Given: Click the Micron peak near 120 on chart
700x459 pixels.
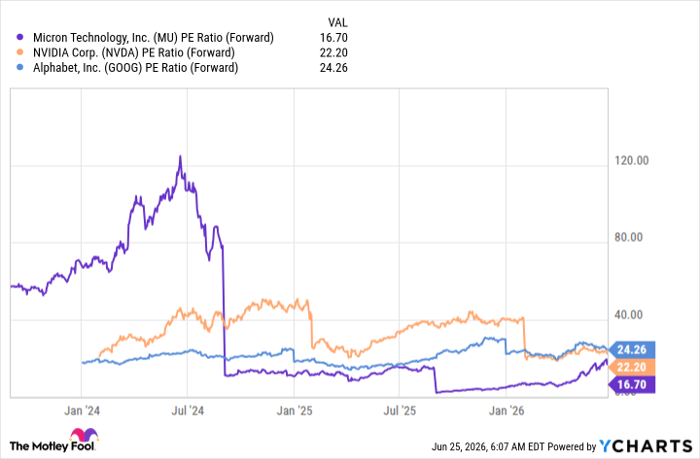Looking at the screenshot, I should [x=180, y=157].
